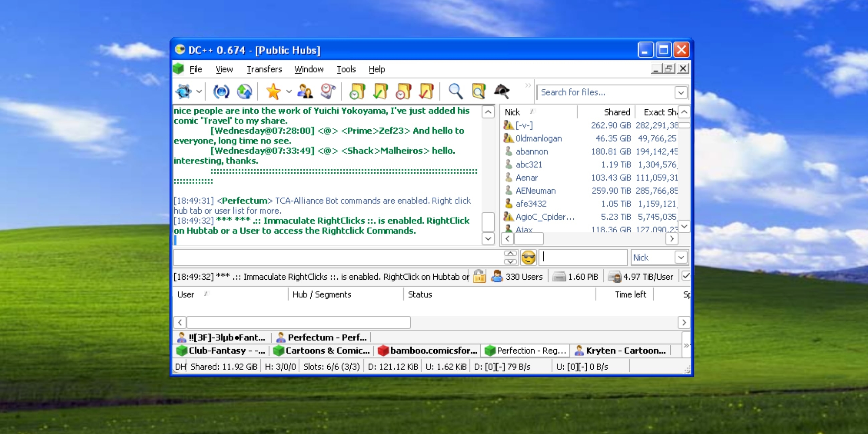Open Favorite Users people icon

pyautogui.click(x=305, y=92)
